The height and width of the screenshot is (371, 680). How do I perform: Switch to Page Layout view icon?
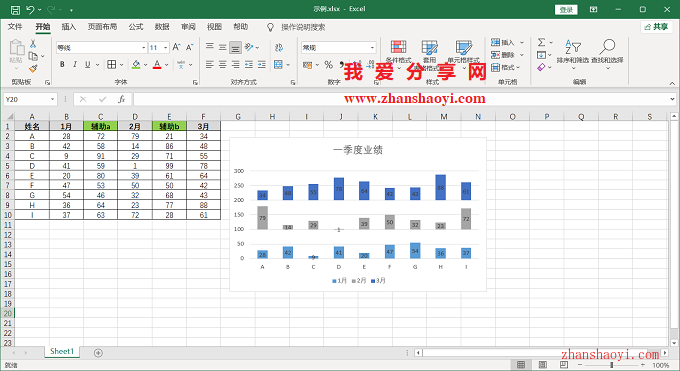pyautogui.click(x=543, y=365)
